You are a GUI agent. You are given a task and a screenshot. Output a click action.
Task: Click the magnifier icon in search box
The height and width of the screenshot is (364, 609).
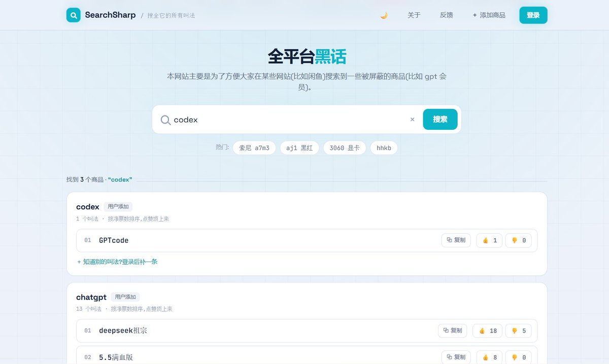click(x=165, y=120)
